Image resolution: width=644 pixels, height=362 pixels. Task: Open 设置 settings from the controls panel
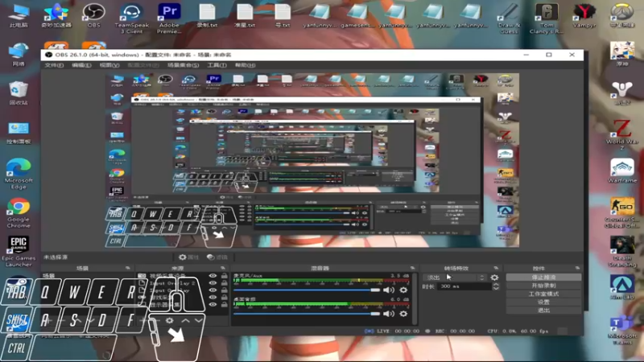click(x=543, y=302)
